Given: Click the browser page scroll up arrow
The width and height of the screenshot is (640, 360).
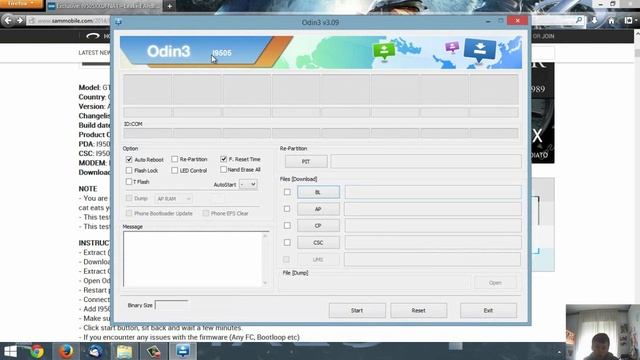Looking at the screenshot, I should click(637, 35).
